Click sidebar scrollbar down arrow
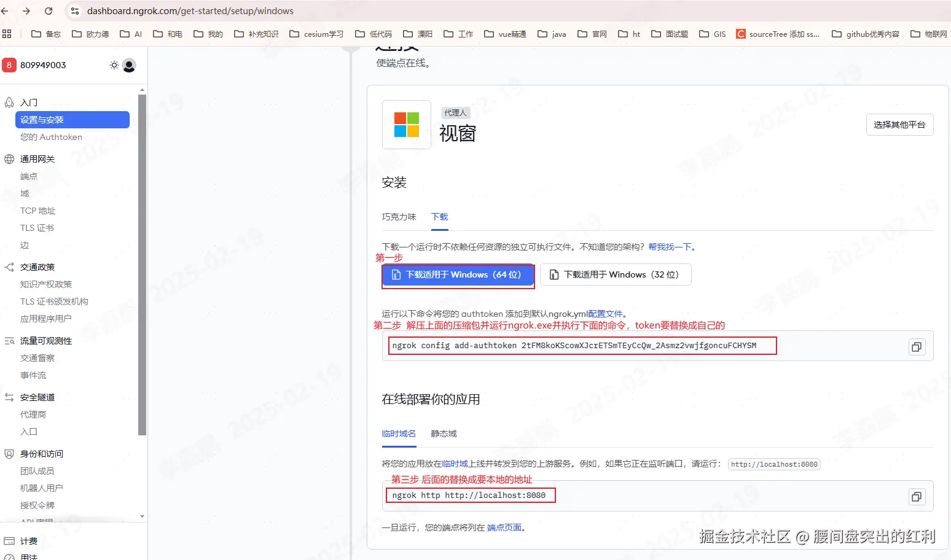The height and width of the screenshot is (560, 951). coord(142,516)
